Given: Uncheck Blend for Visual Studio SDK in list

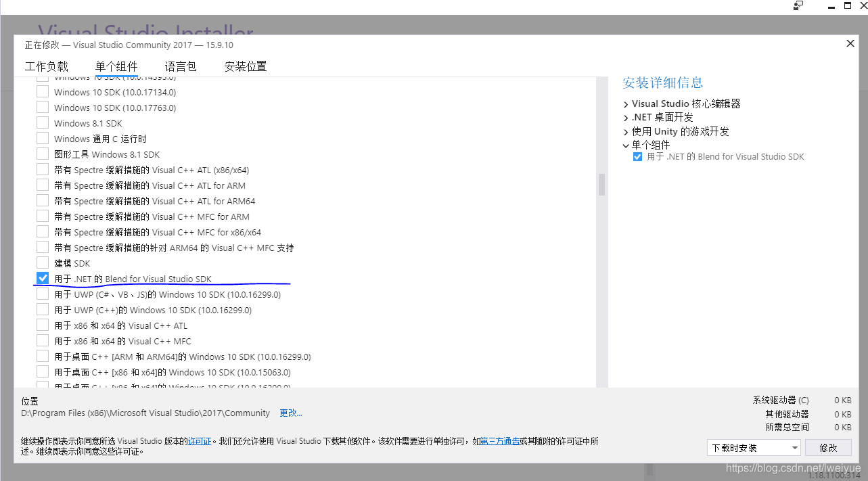Looking at the screenshot, I should pyautogui.click(x=43, y=278).
